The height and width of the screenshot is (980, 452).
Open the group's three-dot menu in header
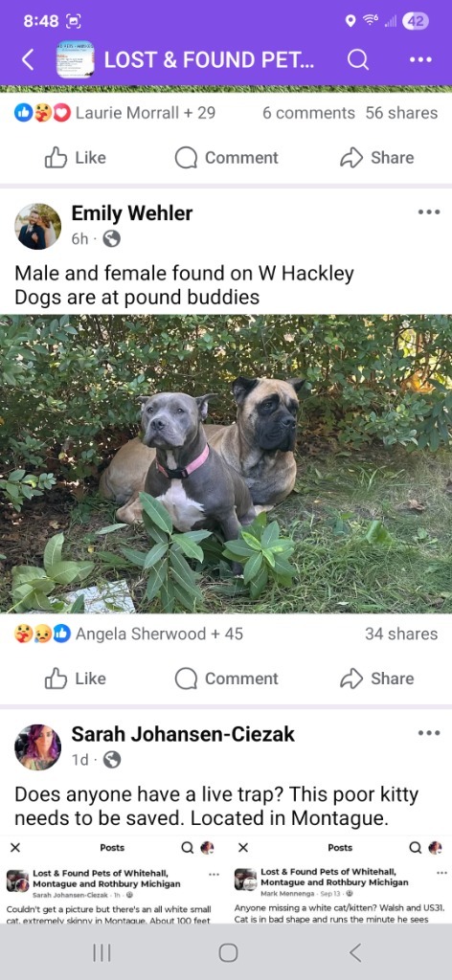coord(420,60)
